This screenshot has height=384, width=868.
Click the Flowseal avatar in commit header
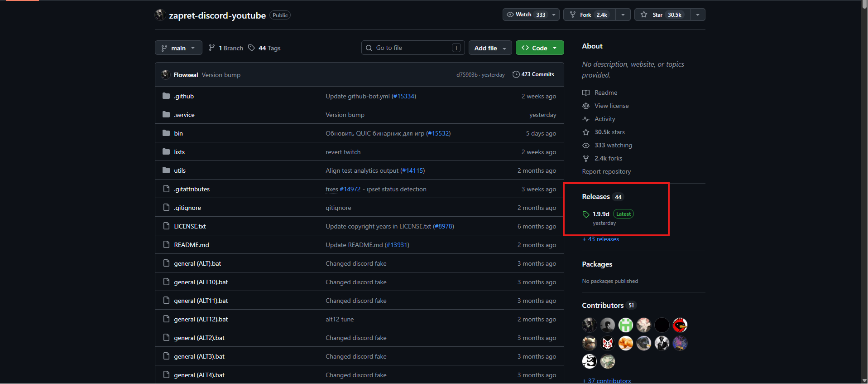[x=166, y=74]
